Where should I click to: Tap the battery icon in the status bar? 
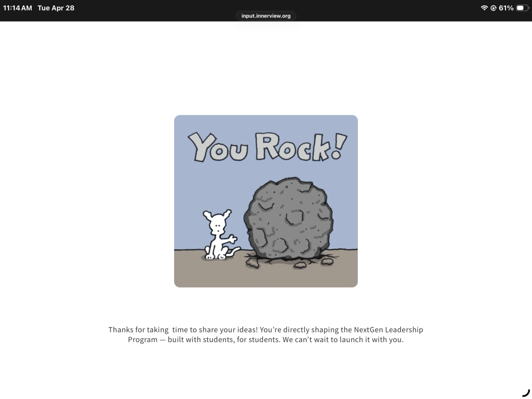tap(523, 8)
